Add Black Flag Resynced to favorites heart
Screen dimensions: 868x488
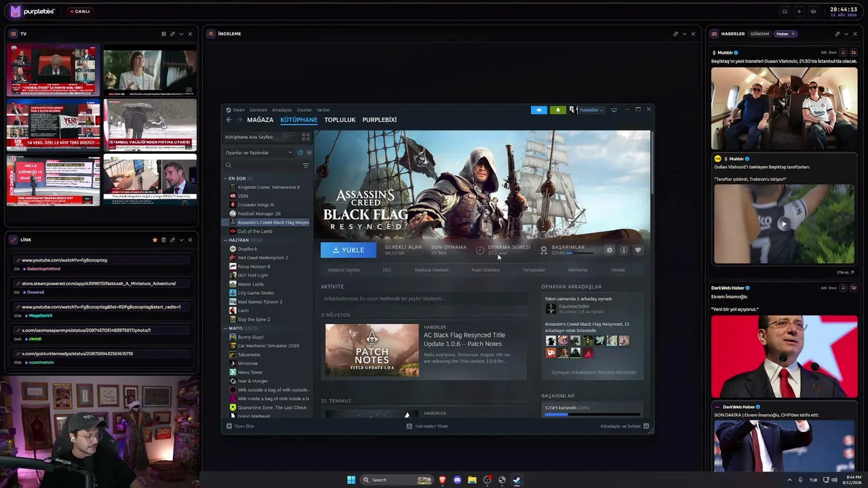[x=638, y=250]
